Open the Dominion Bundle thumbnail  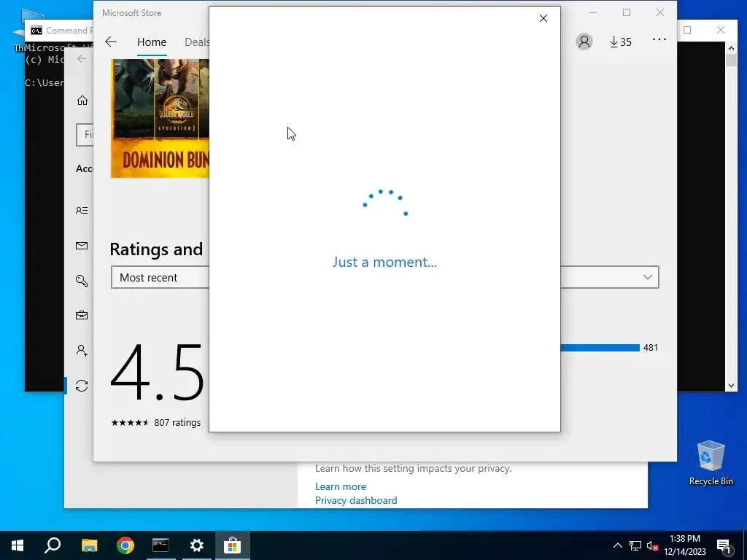(160, 119)
